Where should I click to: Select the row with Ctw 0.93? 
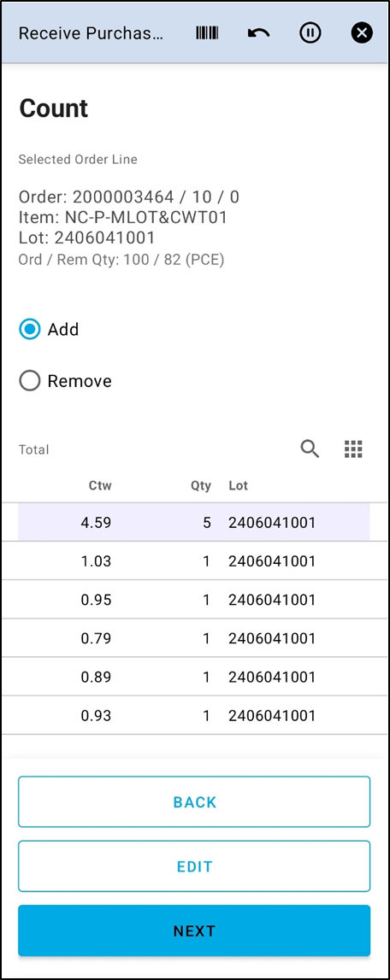click(194, 716)
